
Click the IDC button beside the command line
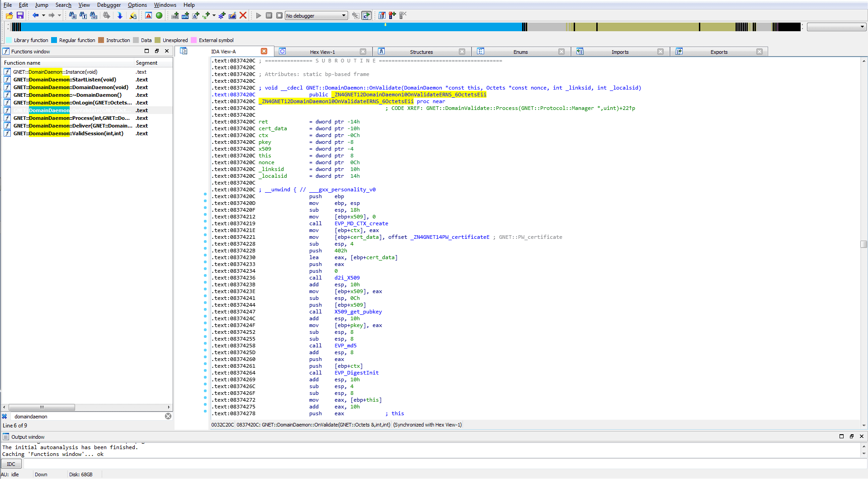click(11, 464)
